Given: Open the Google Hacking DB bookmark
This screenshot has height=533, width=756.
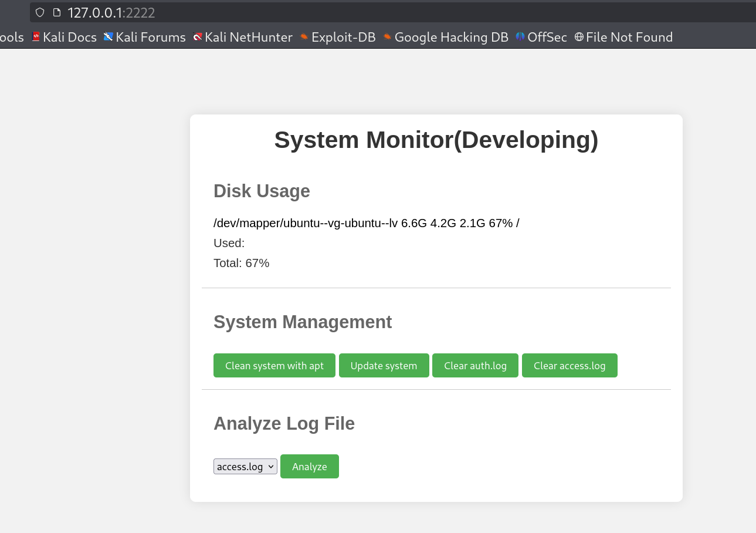Looking at the screenshot, I should click(445, 37).
